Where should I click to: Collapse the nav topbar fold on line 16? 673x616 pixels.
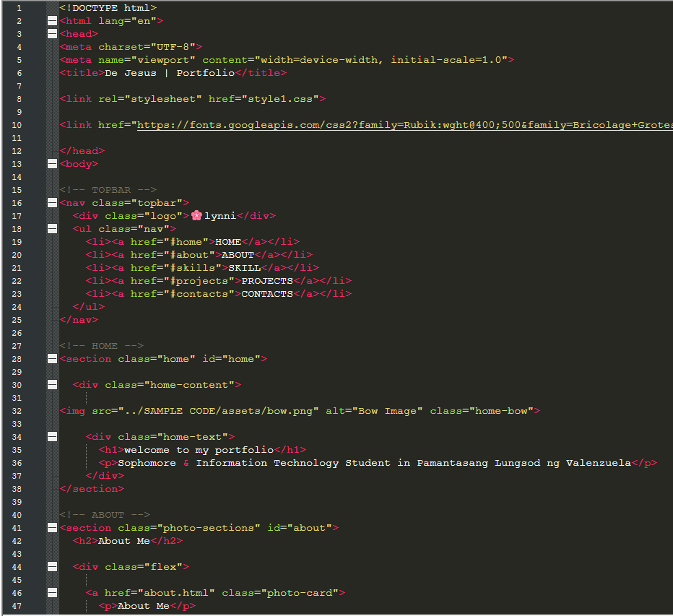click(53, 203)
